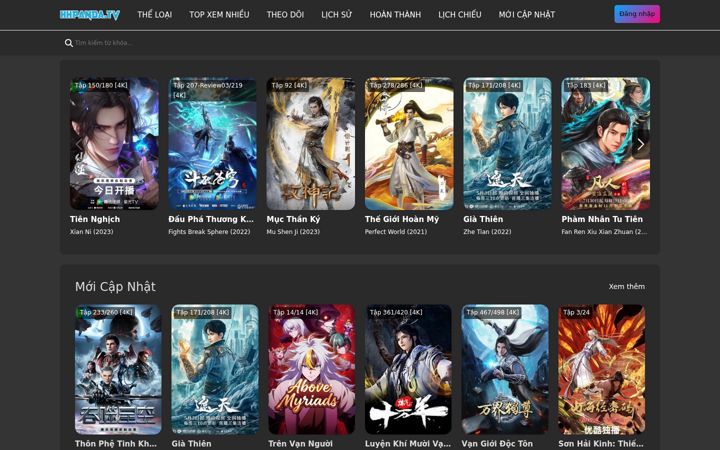
Task: Click 'Tập 3/24' badge
Action: [576, 312]
